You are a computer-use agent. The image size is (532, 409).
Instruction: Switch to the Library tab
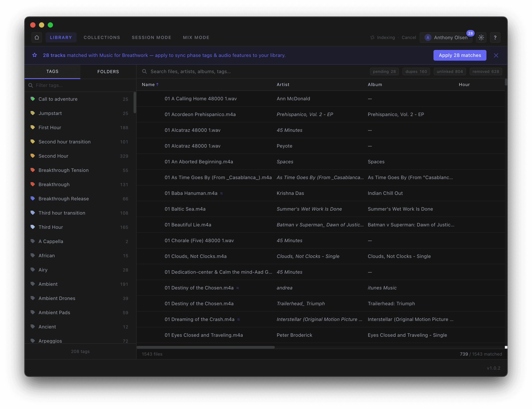[61, 37]
